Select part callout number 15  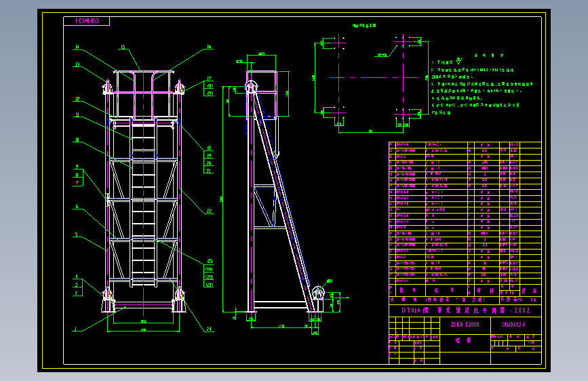point(123,47)
